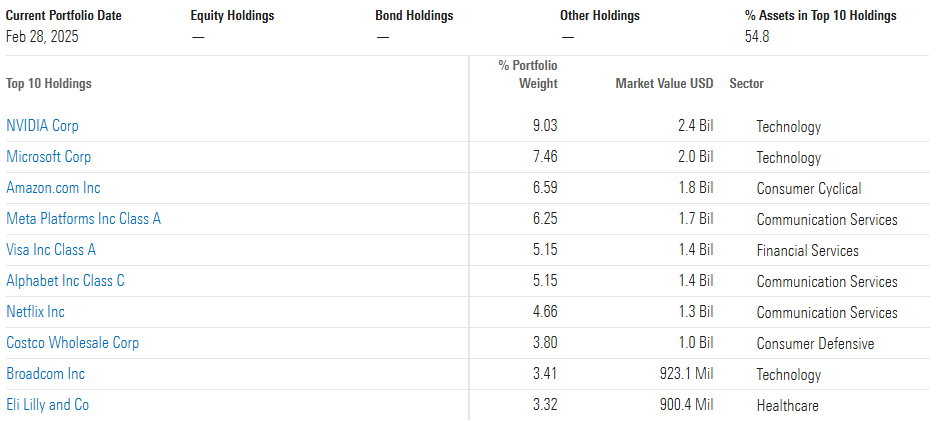Select the Feb 28, 2025 portfolio date
936x421 pixels.
42,36
